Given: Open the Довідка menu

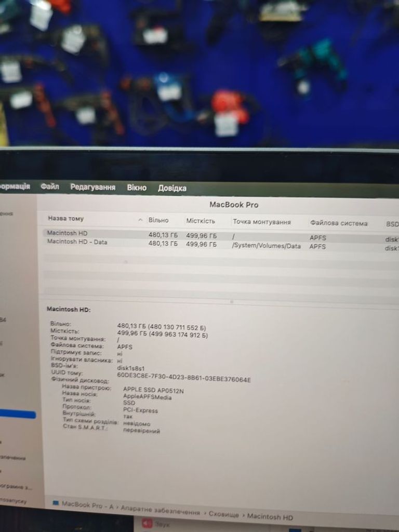Looking at the screenshot, I should pos(172,188).
